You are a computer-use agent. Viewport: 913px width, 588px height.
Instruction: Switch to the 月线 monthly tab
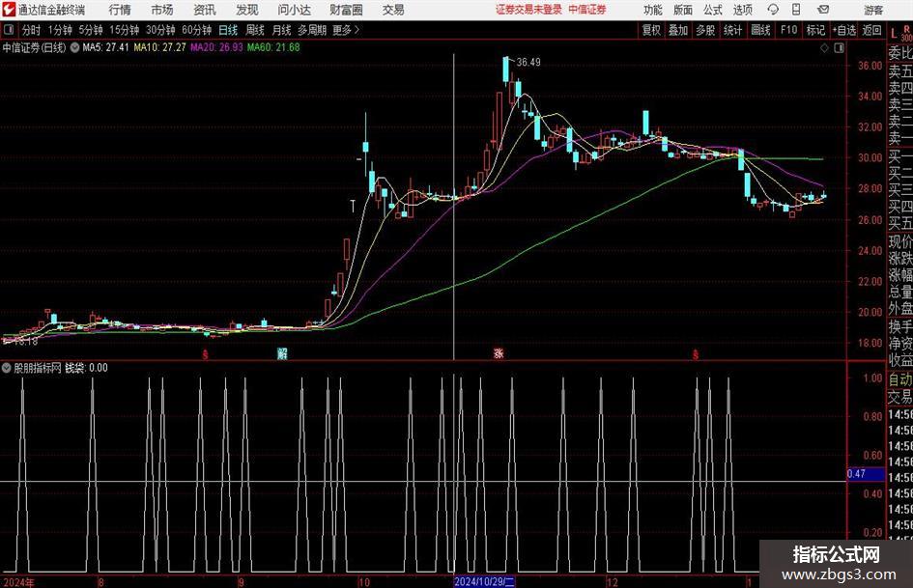(x=282, y=30)
